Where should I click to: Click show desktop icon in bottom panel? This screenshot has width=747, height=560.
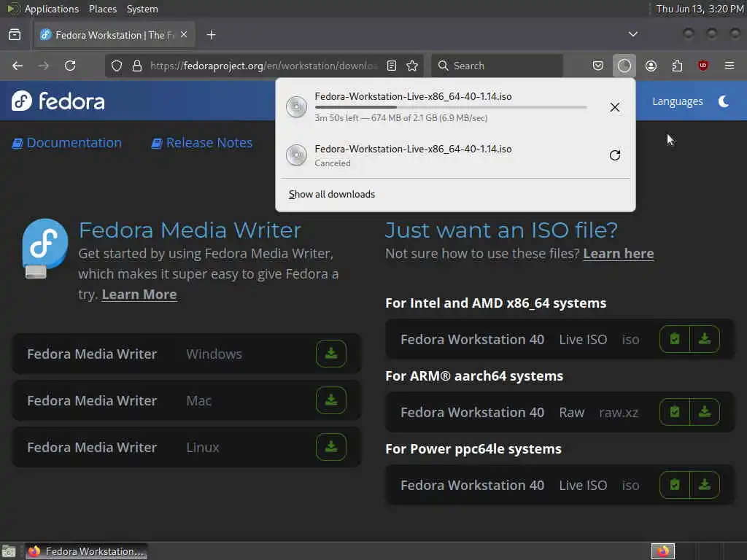9,551
